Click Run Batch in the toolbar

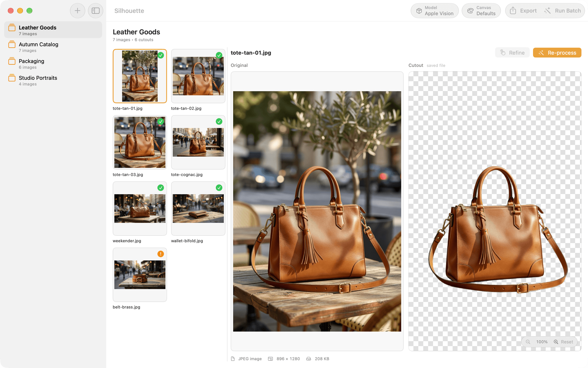[x=562, y=11]
